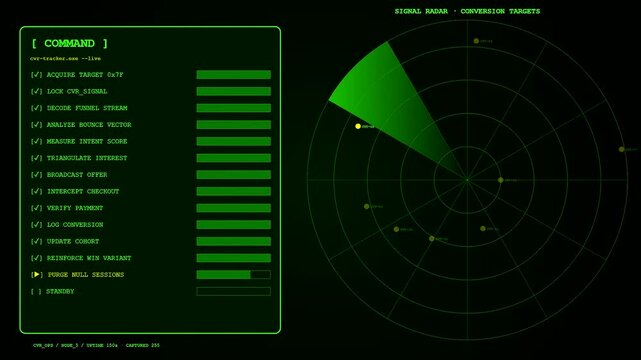Click the DECODE FUNNEL STREAM progress bar
Viewport: 641px width, 360px height.
pos(233,108)
